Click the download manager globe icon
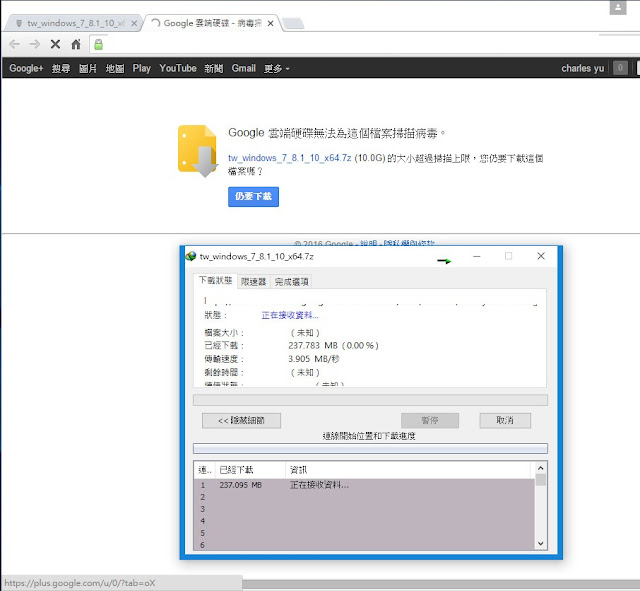This screenshot has height=591, width=640. click(x=191, y=256)
